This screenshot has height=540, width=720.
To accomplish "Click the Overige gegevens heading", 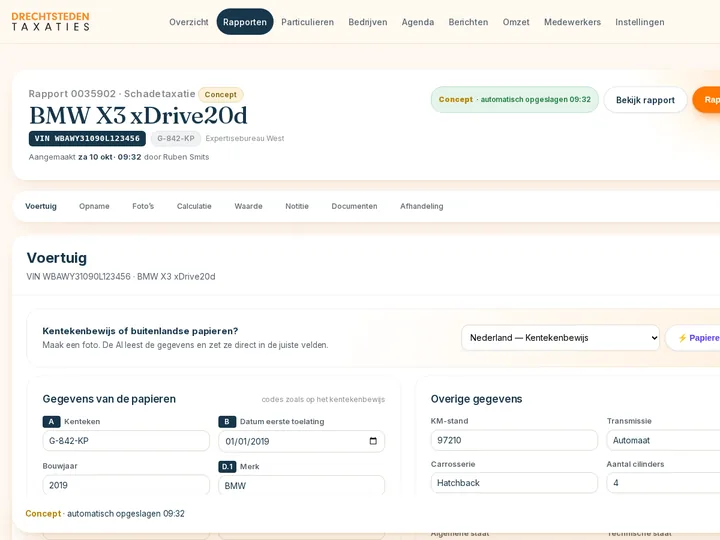I will (476, 399).
